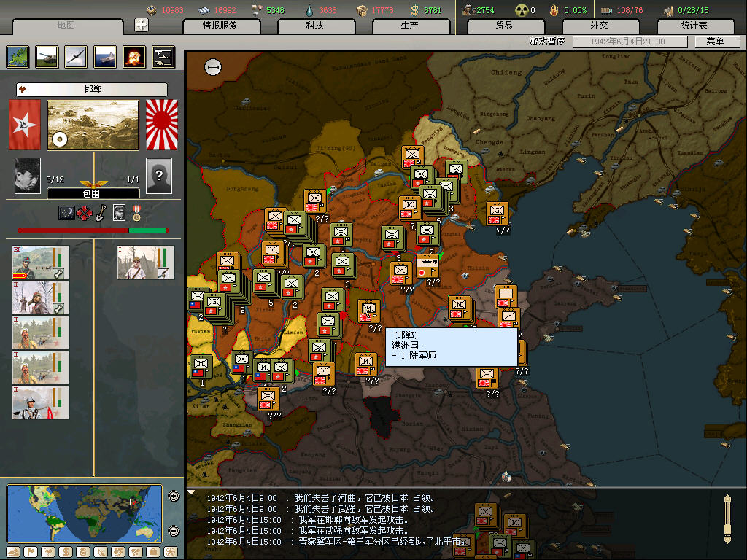The height and width of the screenshot is (560, 747).
Task: Click the nuclear radiation icon
Action: (522, 10)
